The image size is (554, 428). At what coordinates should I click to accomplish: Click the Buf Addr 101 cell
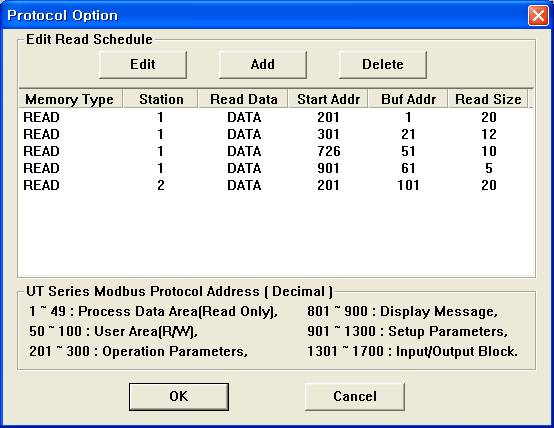click(408, 185)
